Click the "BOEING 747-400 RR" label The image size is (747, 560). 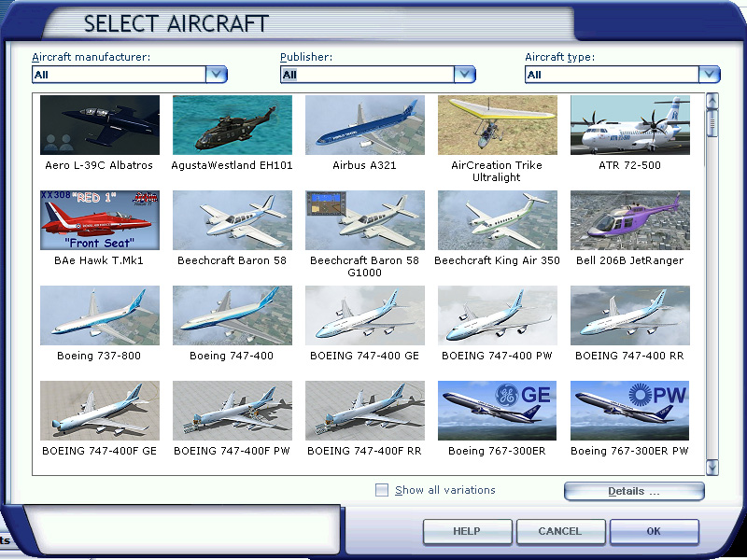[x=629, y=356]
